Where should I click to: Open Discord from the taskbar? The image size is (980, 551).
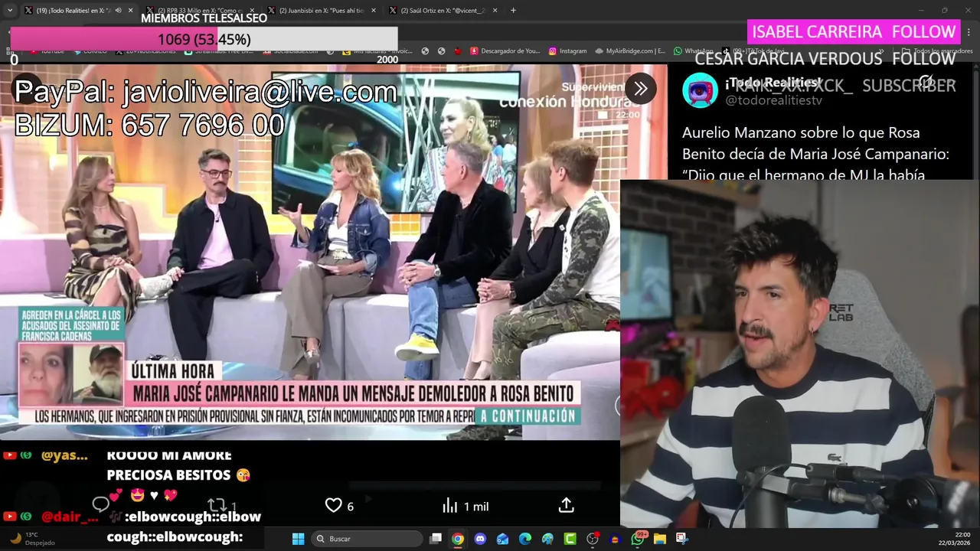coord(480,539)
